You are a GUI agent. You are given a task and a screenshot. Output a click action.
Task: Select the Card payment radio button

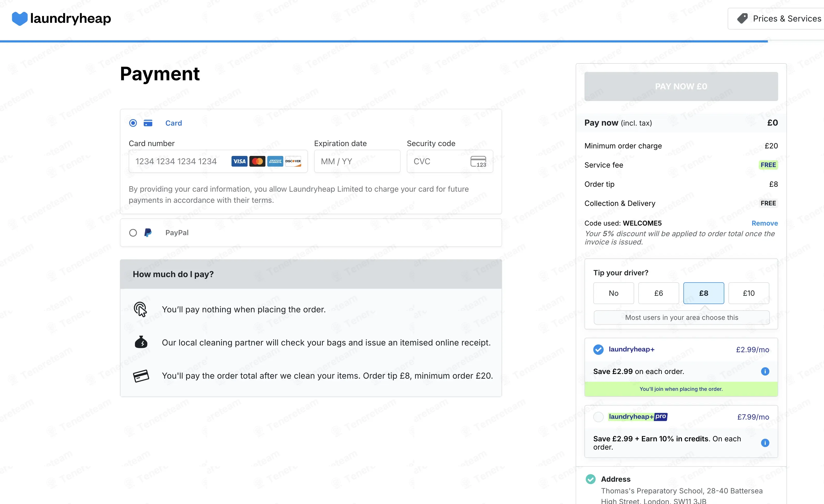click(x=133, y=123)
